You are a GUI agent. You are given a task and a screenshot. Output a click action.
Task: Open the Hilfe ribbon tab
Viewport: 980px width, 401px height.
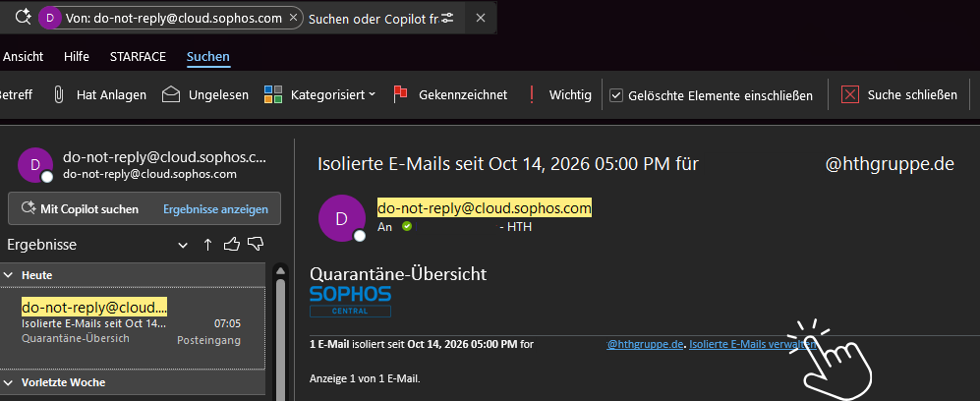[x=77, y=57]
